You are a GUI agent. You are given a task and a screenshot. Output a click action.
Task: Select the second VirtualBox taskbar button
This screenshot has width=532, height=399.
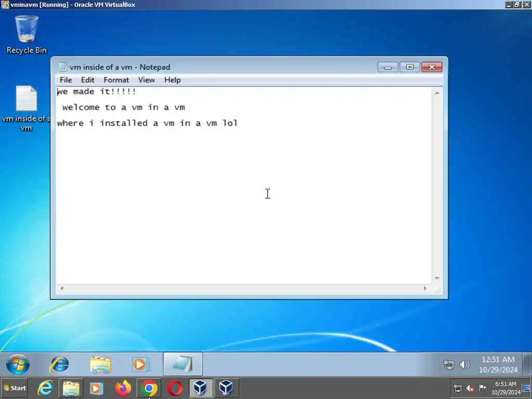pyautogui.click(x=227, y=388)
